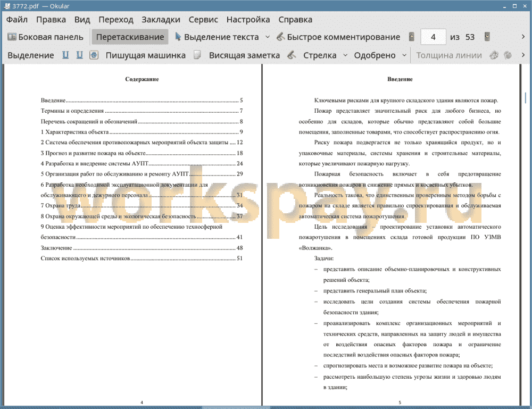The width and height of the screenshot is (532, 409).
Task: Go to previous page arrow icon
Action: [x=412, y=37]
